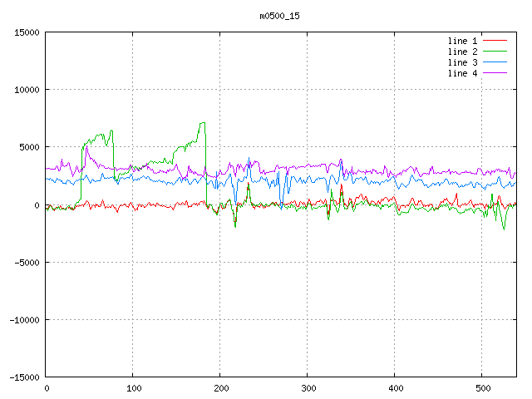Click the 100 x-axis tick label

(x=133, y=387)
